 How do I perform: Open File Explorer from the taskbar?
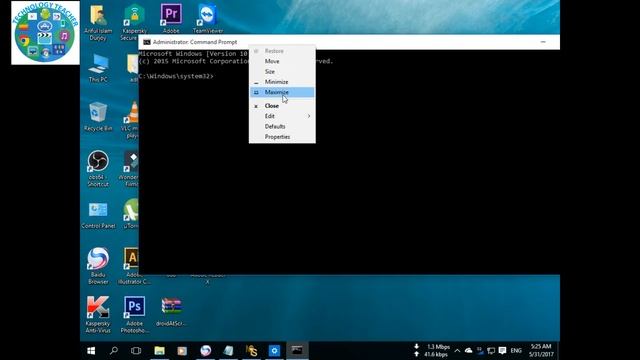point(159,351)
